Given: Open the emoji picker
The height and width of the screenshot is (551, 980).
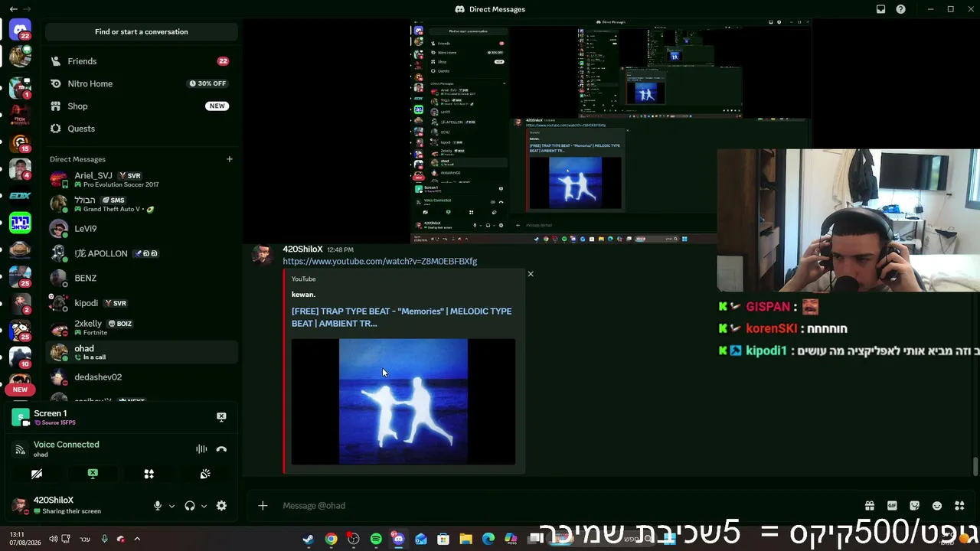Looking at the screenshot, I should tap(937, 506).
